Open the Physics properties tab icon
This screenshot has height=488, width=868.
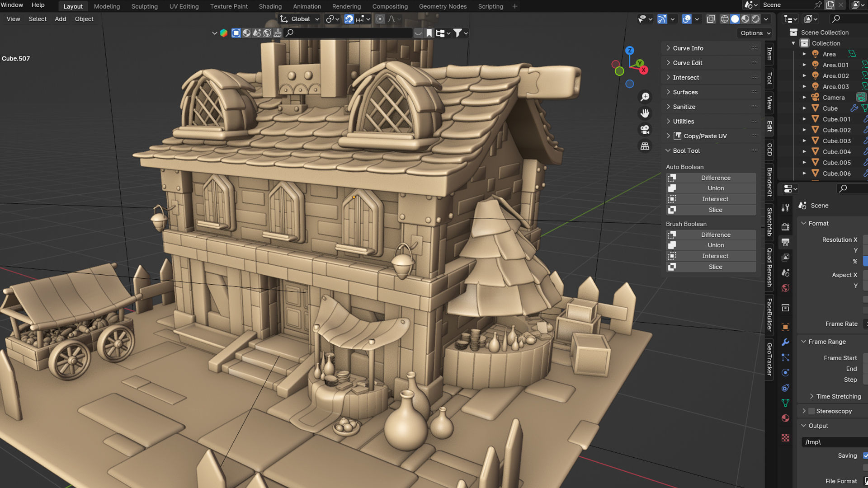[785, 373]
